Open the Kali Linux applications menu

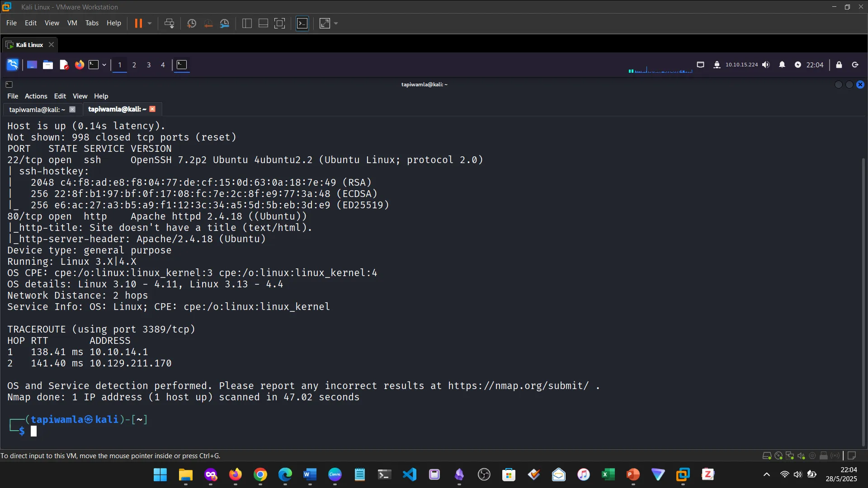[12, 65]
